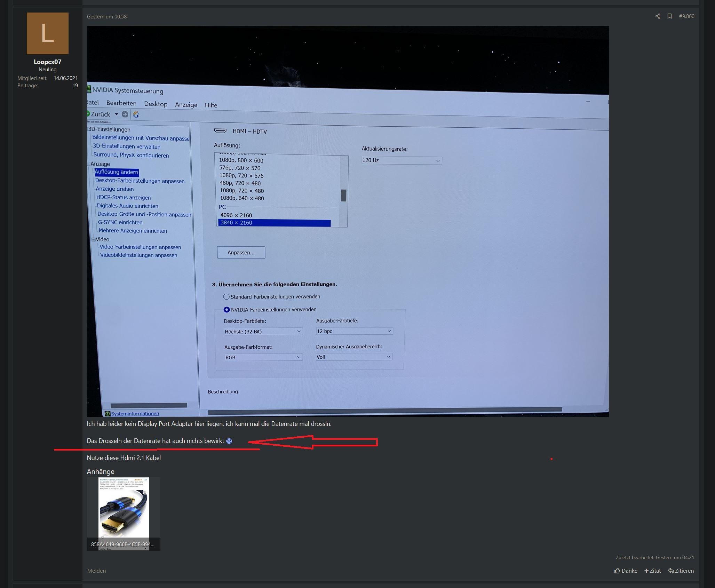
Task: Open the Dynamischer Ausgabebereich Voll dropdown
Action: 354,357
